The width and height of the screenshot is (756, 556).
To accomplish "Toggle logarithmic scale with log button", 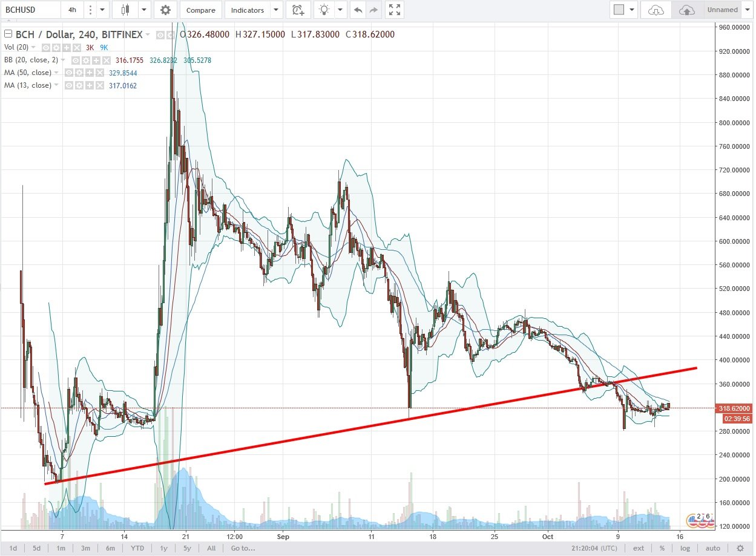I will pyautogui.click(x=685, y=548).
